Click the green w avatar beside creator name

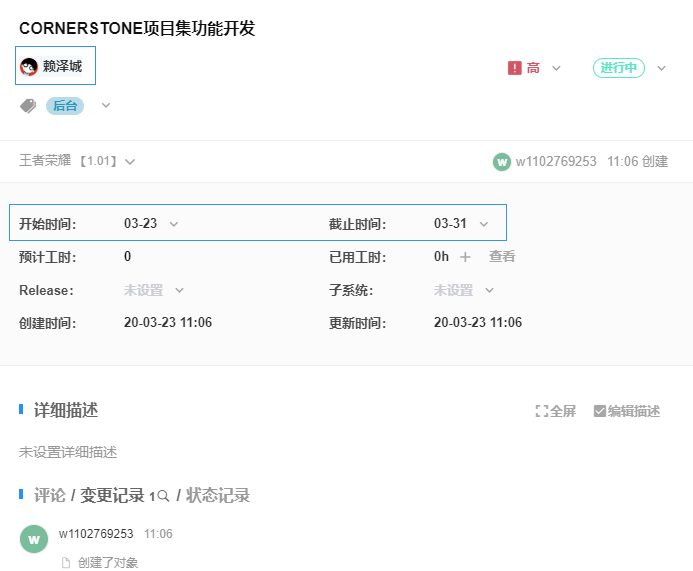click(502, 162)
